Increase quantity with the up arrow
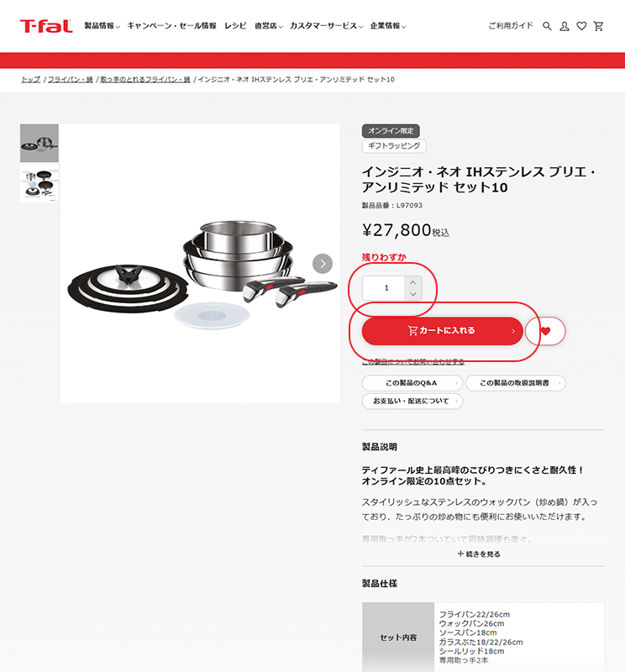 pos(412,282)
